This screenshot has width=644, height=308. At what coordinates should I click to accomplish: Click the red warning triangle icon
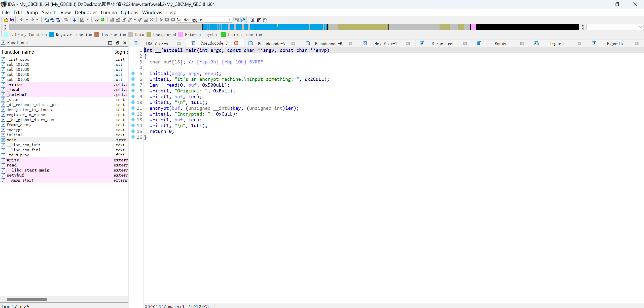[x=96, y=20]
